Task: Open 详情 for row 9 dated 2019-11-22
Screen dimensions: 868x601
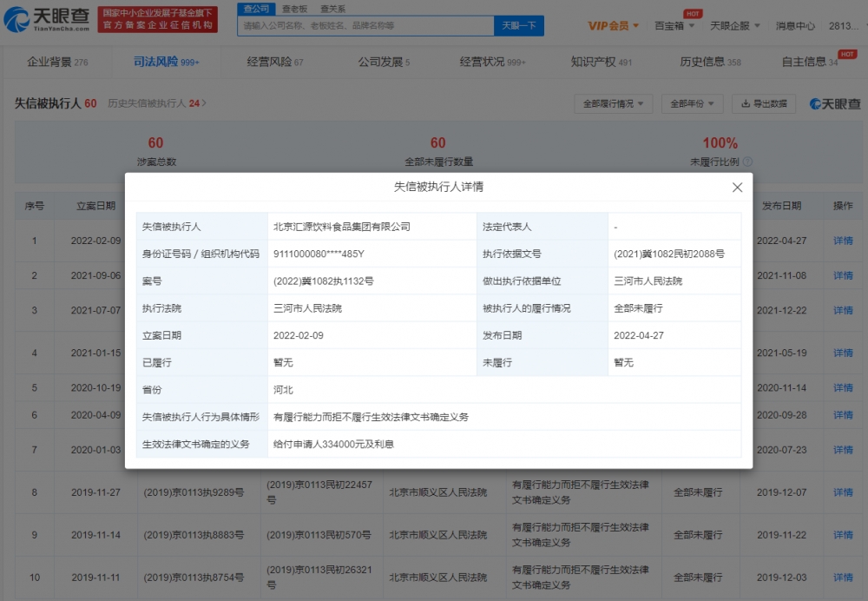Action: 843,535
